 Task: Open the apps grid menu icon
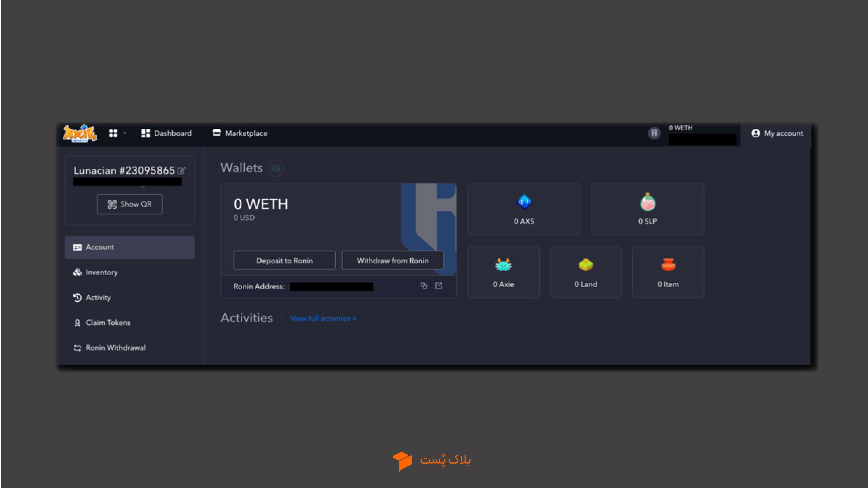[113, 133]
